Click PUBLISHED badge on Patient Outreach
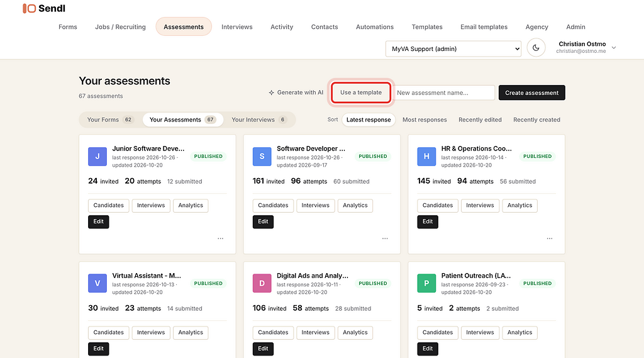 click(537, 283)
